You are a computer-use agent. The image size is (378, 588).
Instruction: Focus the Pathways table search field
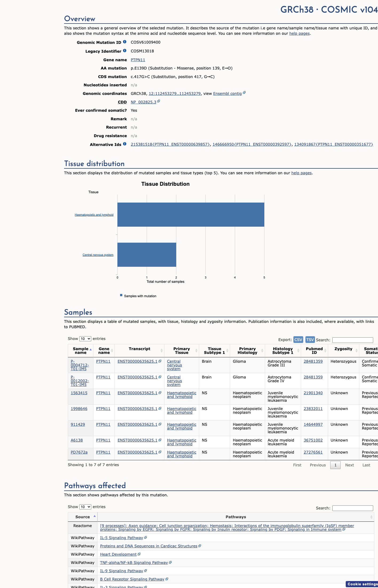tap(353, 508)
